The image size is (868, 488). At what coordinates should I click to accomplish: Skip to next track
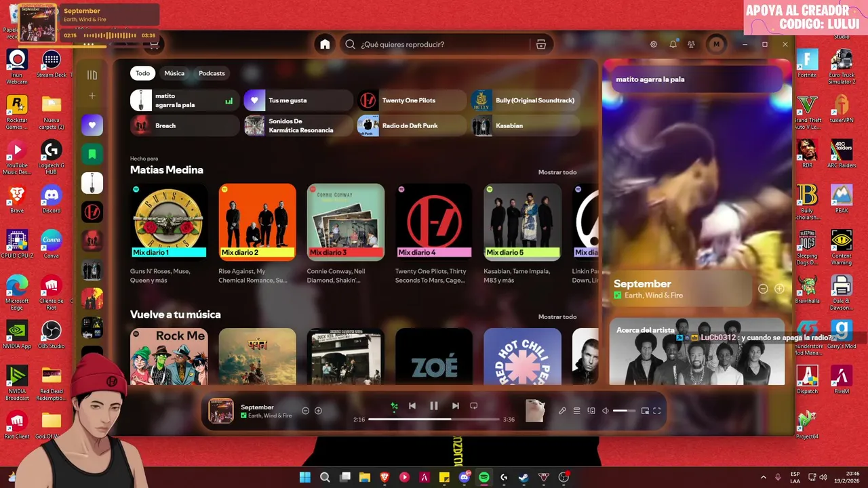tap(456, 406)
